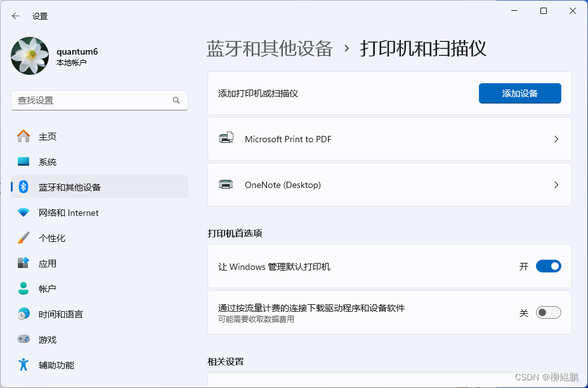This screenshot has height=388, width=588.
Task: Click the Wi-Fi network icon
Action: click(x=23, y=213)
